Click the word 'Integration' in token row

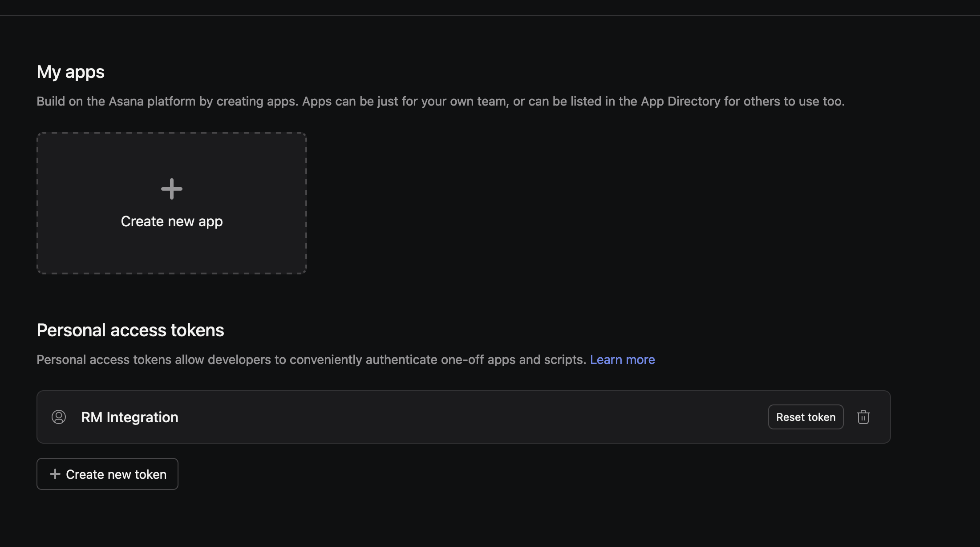142,417
